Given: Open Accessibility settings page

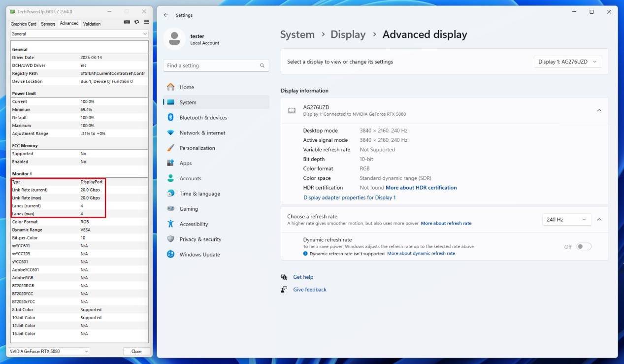Looking at the screenshot, I should click(194, 224).
